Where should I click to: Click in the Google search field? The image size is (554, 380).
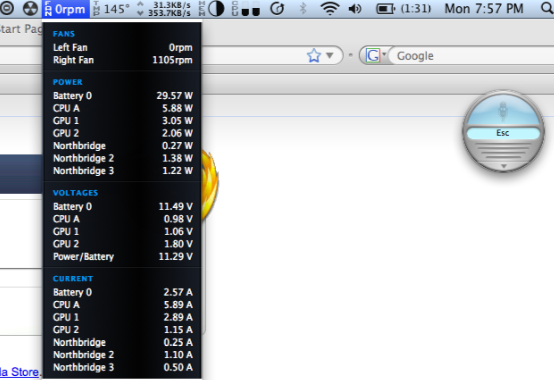(x=473, y=56)
